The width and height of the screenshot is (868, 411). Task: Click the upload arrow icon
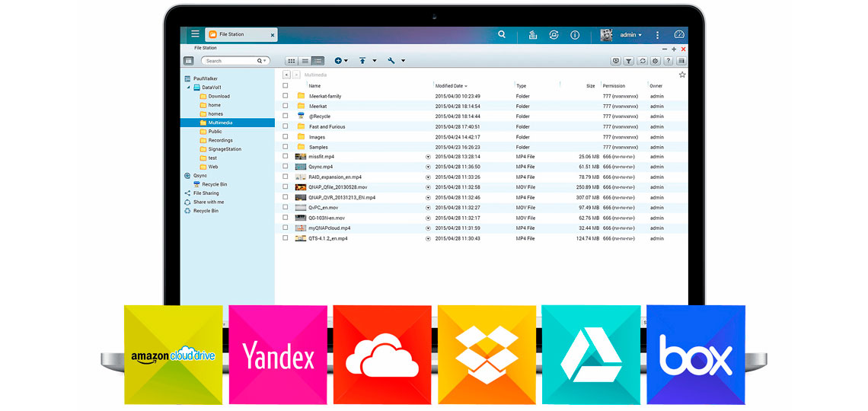tap(362, 60)
